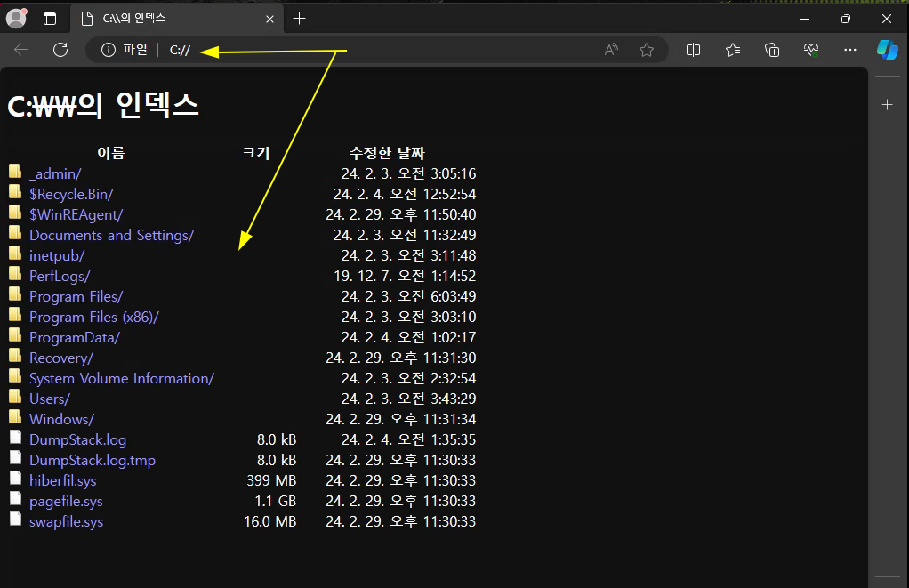The height and width of the screenshot is (588, 909).
Task: Open the Program Files/ folder link
Action: [76, 297]
